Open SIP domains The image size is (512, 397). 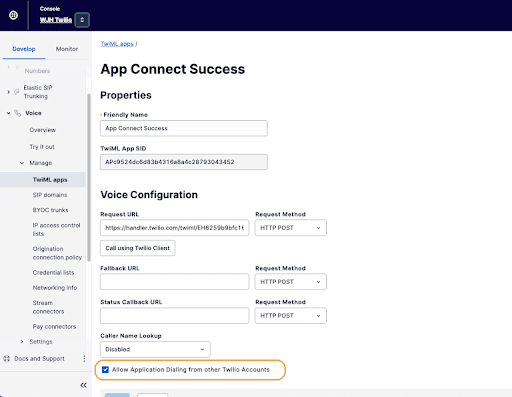(x=50, y=195)
